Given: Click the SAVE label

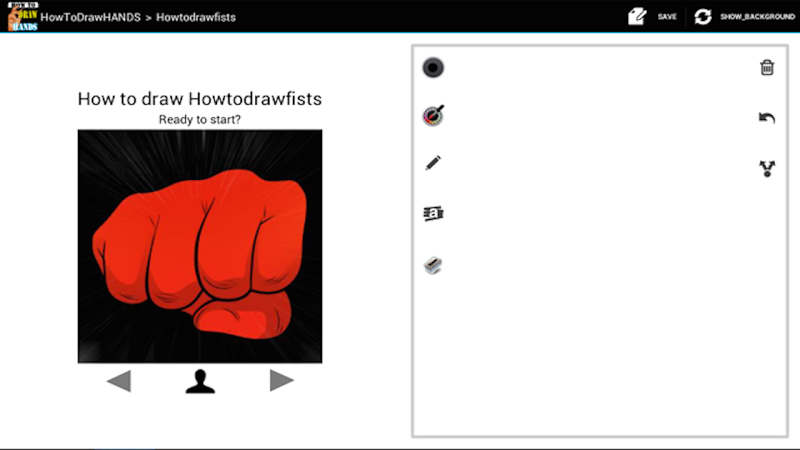Looking at the screenshot, I should coord(667,17).
